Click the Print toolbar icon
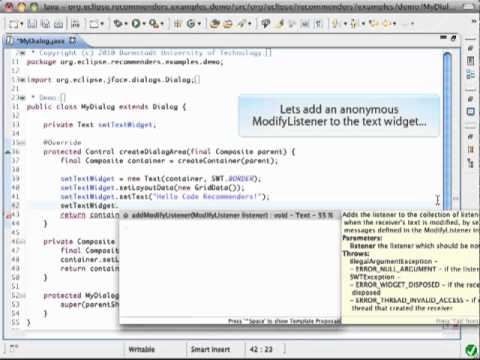Image resolution: width=480 pixels, height=360 pixels. point(59,24)
